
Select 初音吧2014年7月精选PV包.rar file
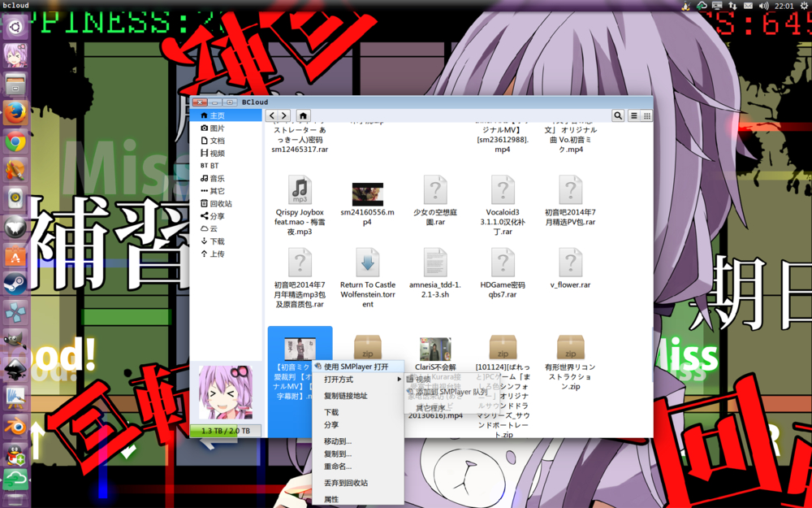[570, 190]
